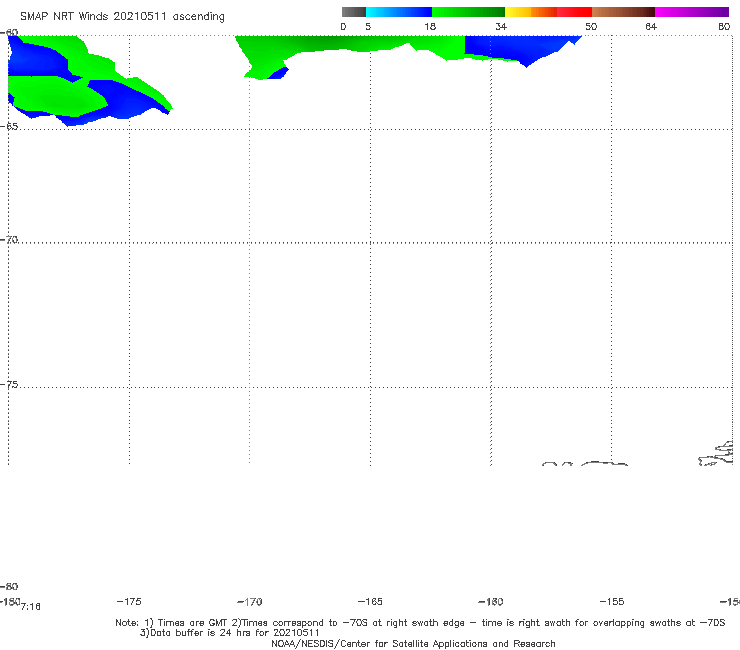
Task: Click the yellow-orange segment of the color bar
Action: [531, 12]
